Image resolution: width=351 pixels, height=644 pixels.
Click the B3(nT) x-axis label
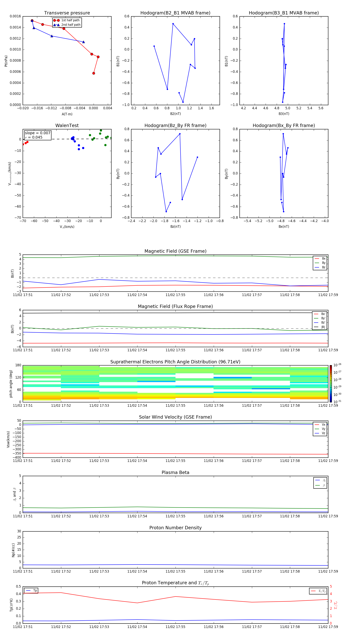click(284, 114)
